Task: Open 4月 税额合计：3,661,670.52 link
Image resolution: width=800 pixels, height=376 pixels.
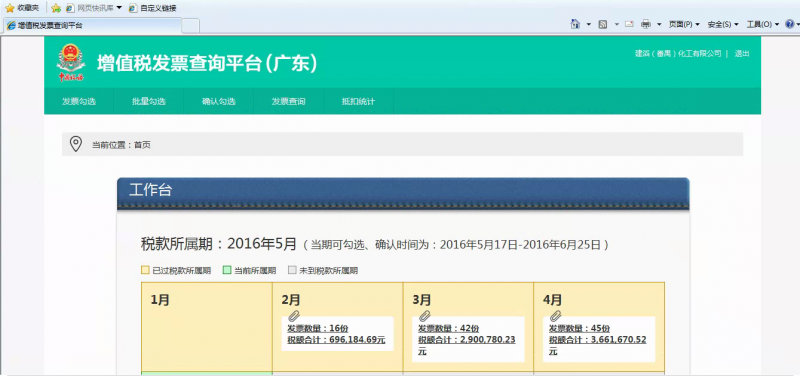Action: tap(597, 339)
